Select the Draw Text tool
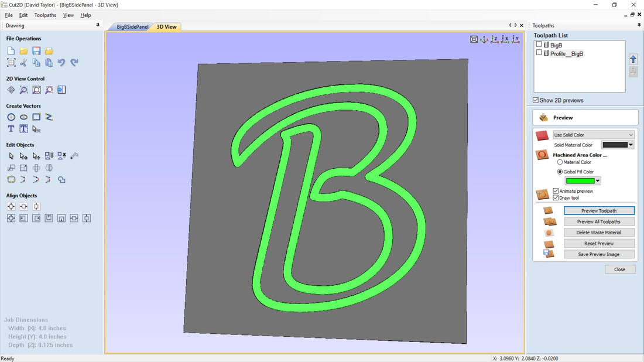The width and height of the screenshot is (644, 362). coord(11,129)
